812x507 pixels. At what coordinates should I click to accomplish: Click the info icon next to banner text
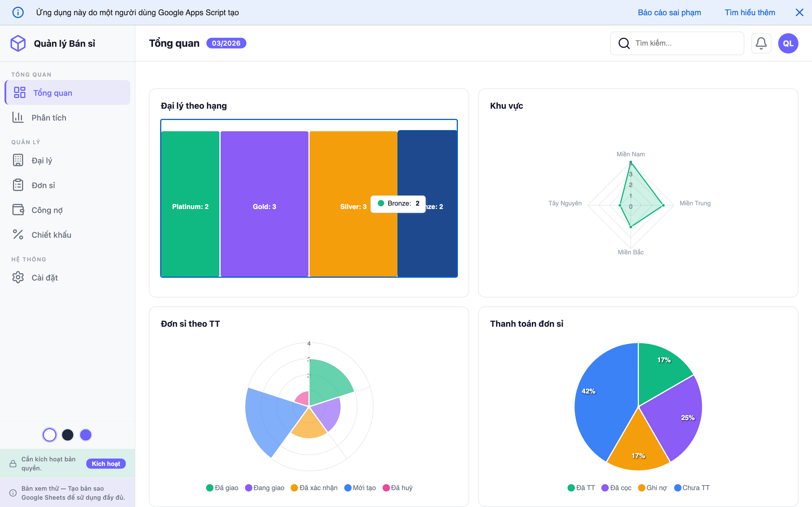point(18,12)
